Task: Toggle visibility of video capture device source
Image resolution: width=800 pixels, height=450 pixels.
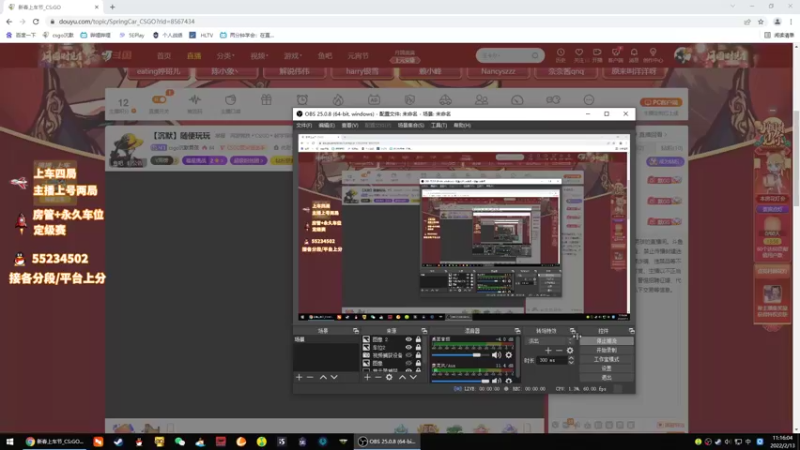Action: click(x=408, y=355)
